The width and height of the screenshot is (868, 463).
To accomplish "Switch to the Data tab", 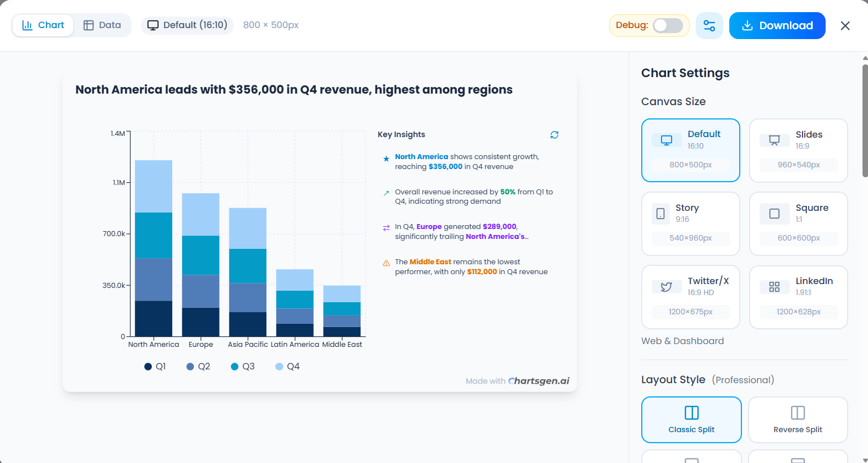I will 102,25.
